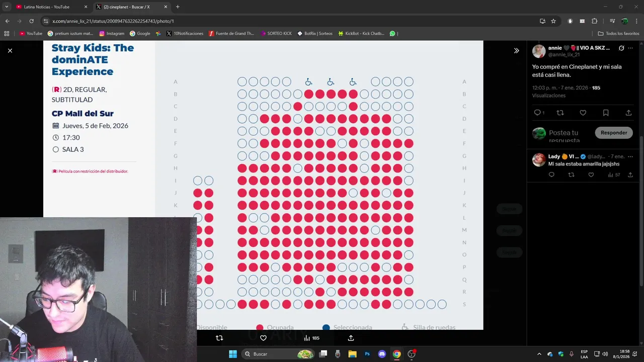The width and height of the screenshot is (644, 362).
Task: Open the tab search dropdown arrow
Action: (7, 7)
